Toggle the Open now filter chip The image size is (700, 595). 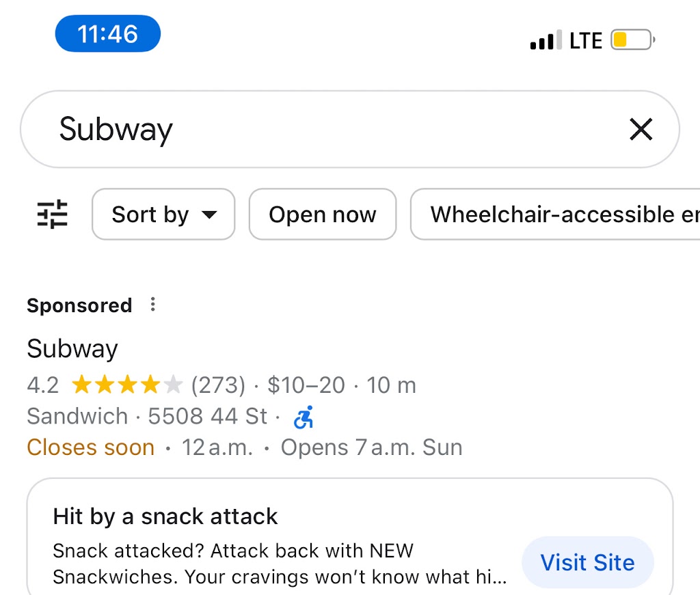(323, 214)
